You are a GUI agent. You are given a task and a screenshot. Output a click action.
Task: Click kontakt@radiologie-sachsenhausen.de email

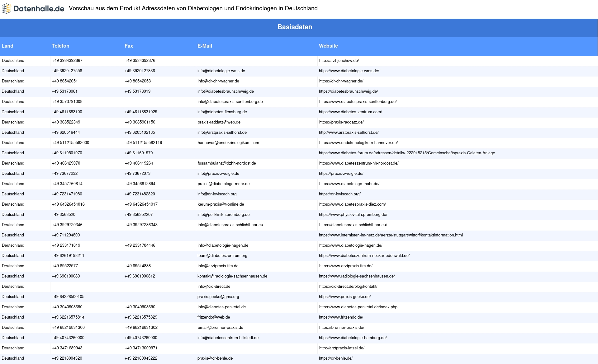coord(232,276)
